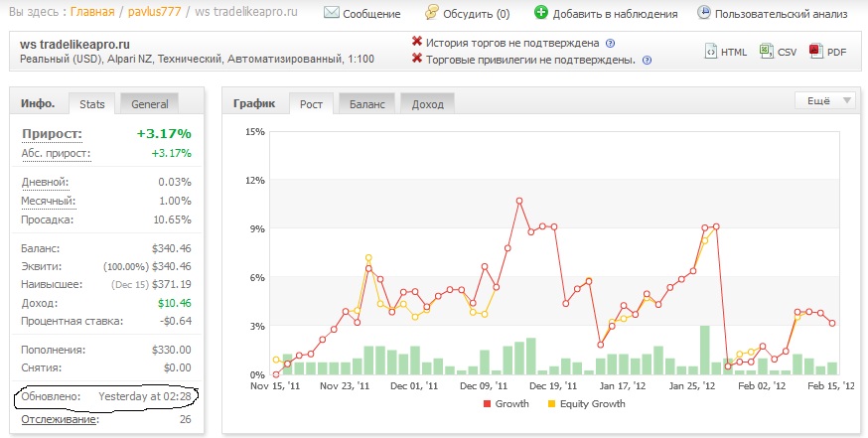Click the Отслеживание link
Screen dimensions: 868x438
[60, 419]
